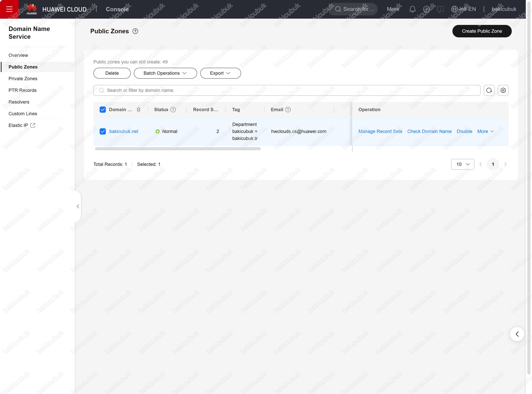The height and width of the screenshot is (394, 532).
Task: Click the Create Public Zone button
Action: [482, 31]
